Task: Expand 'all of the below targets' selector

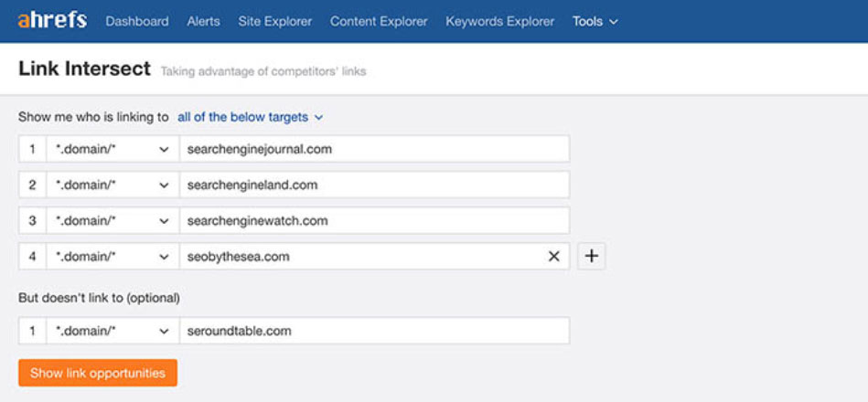Action: coord(250,117)
